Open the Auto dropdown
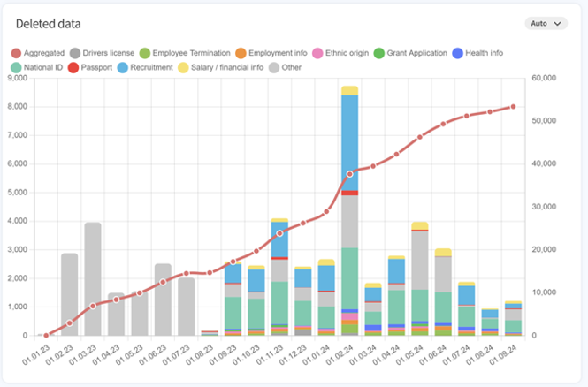The height and width of the screenshot is (387, 588). tap(545, 24)
